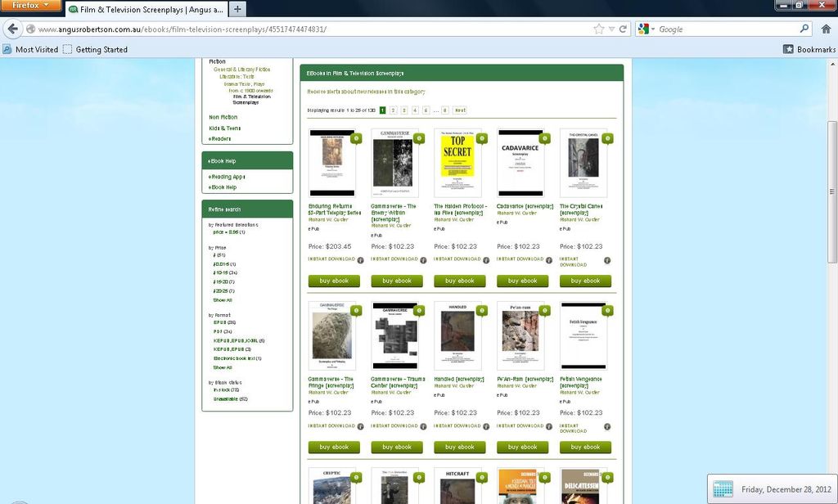Open the Kids & Teens category

tap(224, 128)
